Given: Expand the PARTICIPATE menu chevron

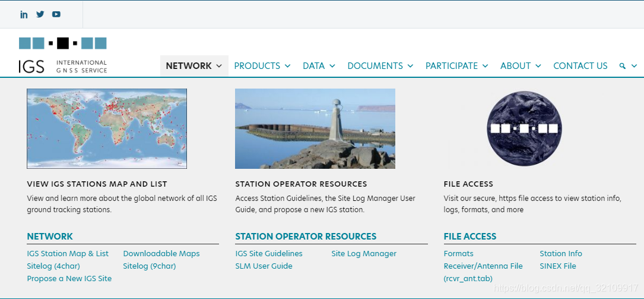Looking at the screenshot, I should 485,66.
